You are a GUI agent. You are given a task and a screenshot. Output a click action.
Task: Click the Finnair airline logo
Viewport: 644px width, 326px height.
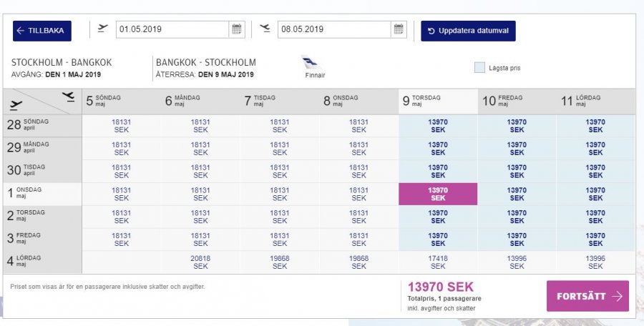311,65
